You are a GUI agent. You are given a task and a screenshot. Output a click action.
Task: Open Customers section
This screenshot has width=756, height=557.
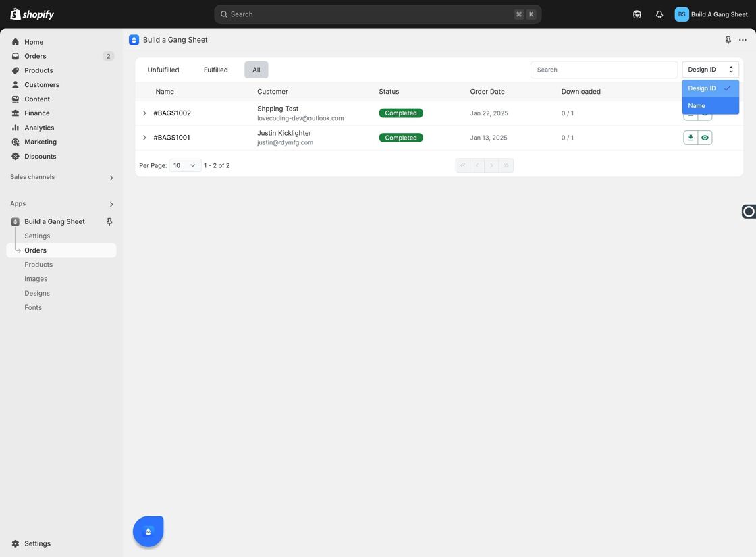(x=42, y=85)
